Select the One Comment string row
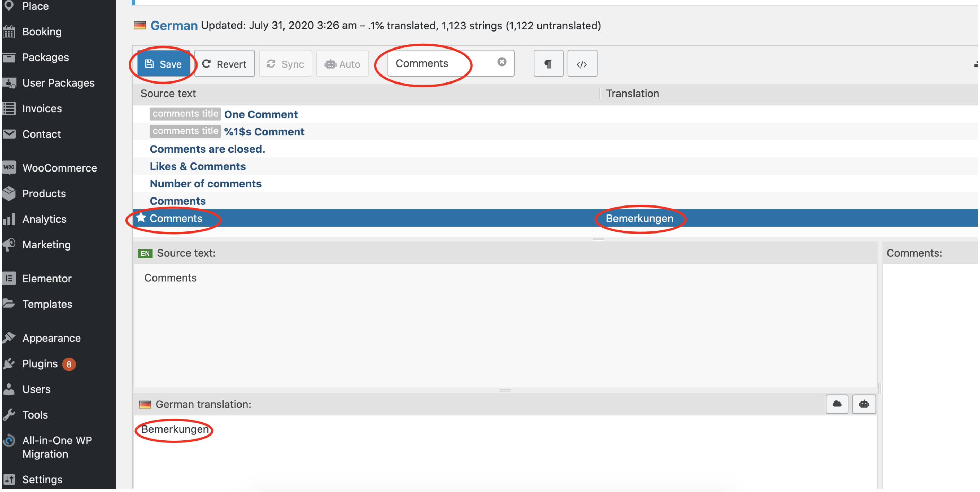Viewport: 980px width, 492px height. (555, 114)
